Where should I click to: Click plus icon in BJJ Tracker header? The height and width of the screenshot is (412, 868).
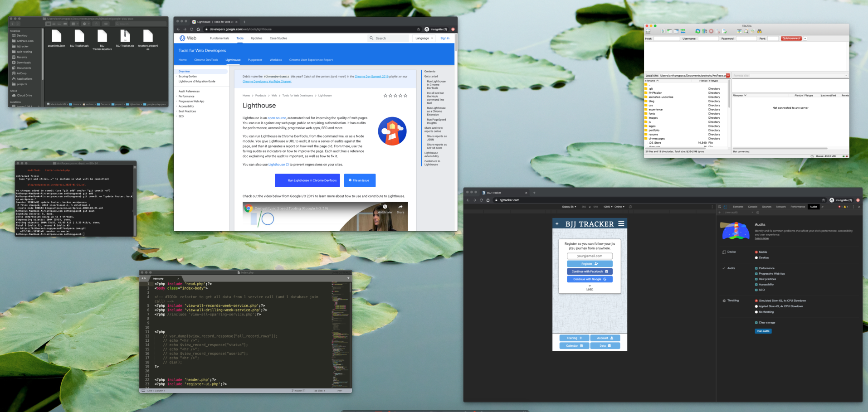click(x=557, y=224)
